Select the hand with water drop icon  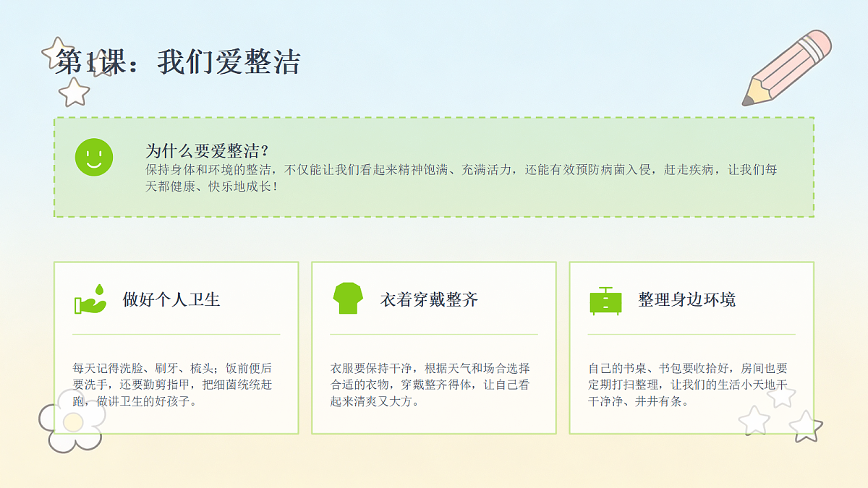tap(90, 299)
